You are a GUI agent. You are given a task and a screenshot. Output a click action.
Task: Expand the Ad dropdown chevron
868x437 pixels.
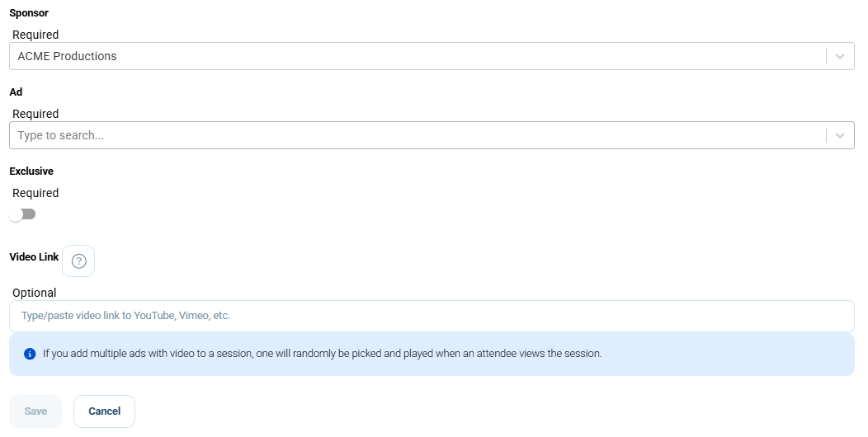click(x=840, y=135)
